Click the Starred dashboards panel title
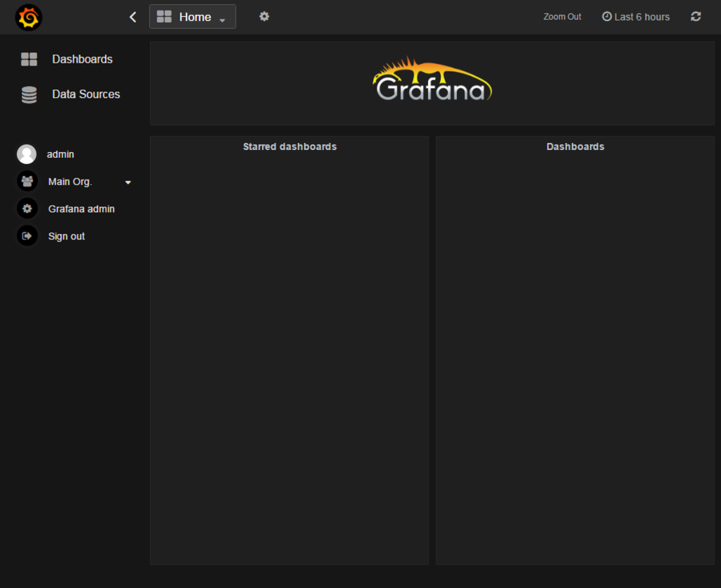Image resolution: width=721 pixels, height=588 pixels. click(289, 146)
